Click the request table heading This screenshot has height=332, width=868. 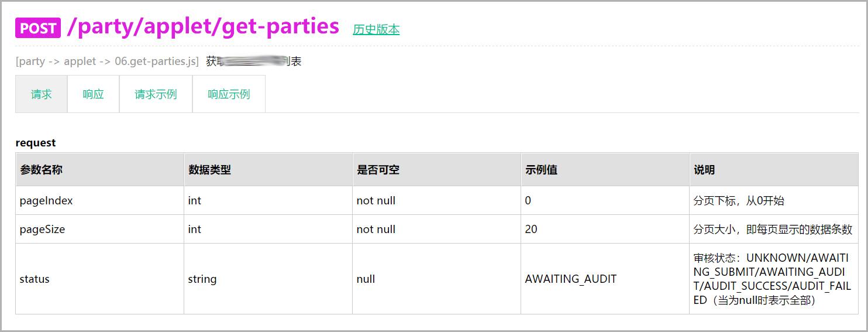[36, 143]
